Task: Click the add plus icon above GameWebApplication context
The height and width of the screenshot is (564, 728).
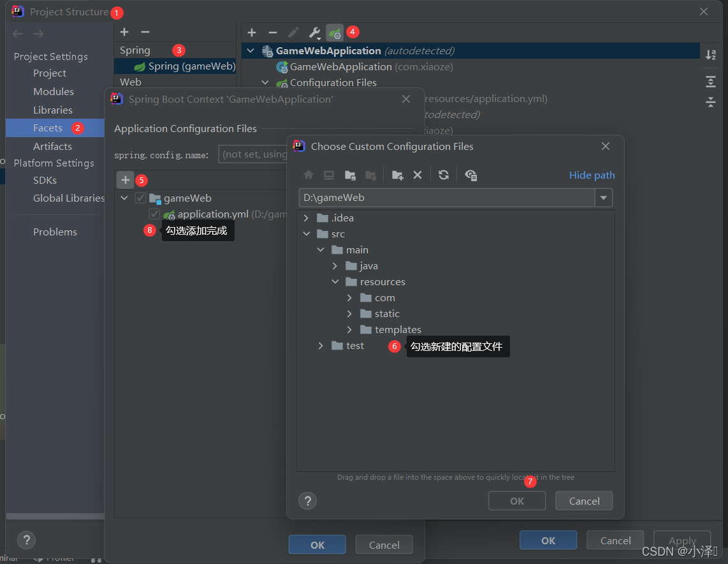Action: pyautogui.click(x=252, y=33)
